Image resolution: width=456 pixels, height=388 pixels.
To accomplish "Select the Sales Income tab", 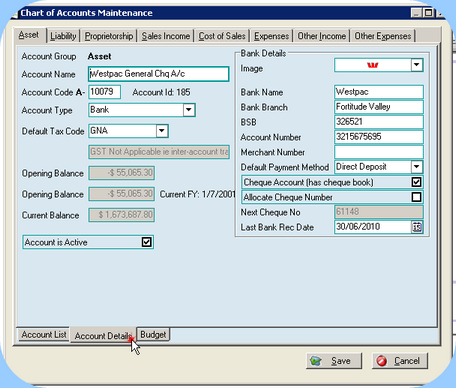I will click(x=166, y=36).
